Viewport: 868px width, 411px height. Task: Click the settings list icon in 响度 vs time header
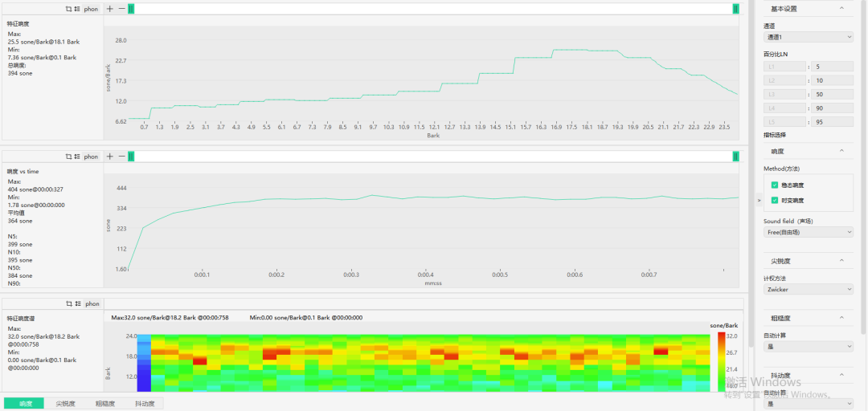coord(77,157)
